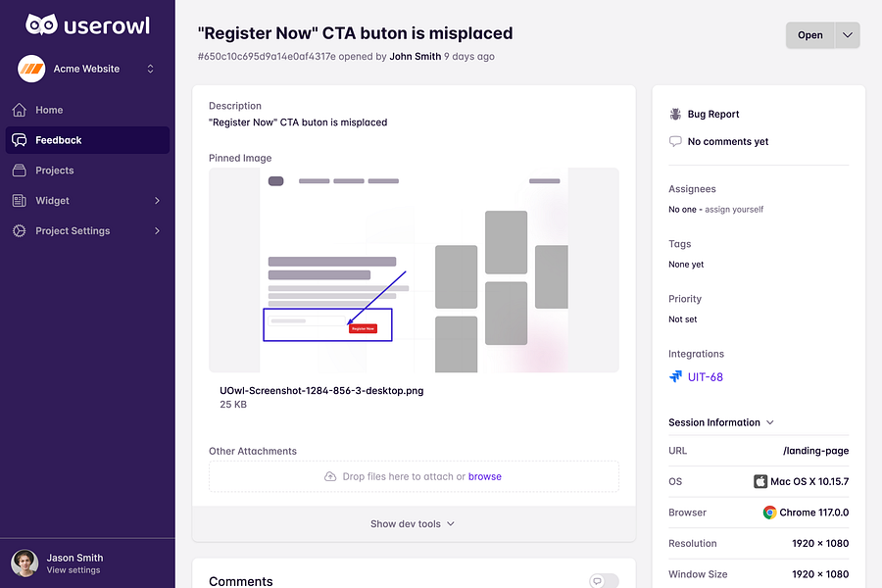Screen dimensions: 882x588
Task: Toggle the switch in the Comments header
Action: click(x=604, y=581)
